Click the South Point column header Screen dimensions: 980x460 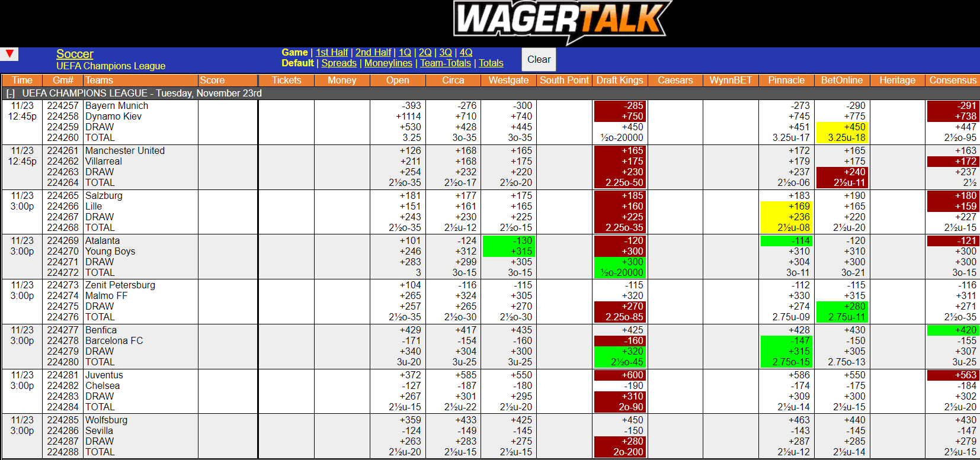(x=564, y=81)
